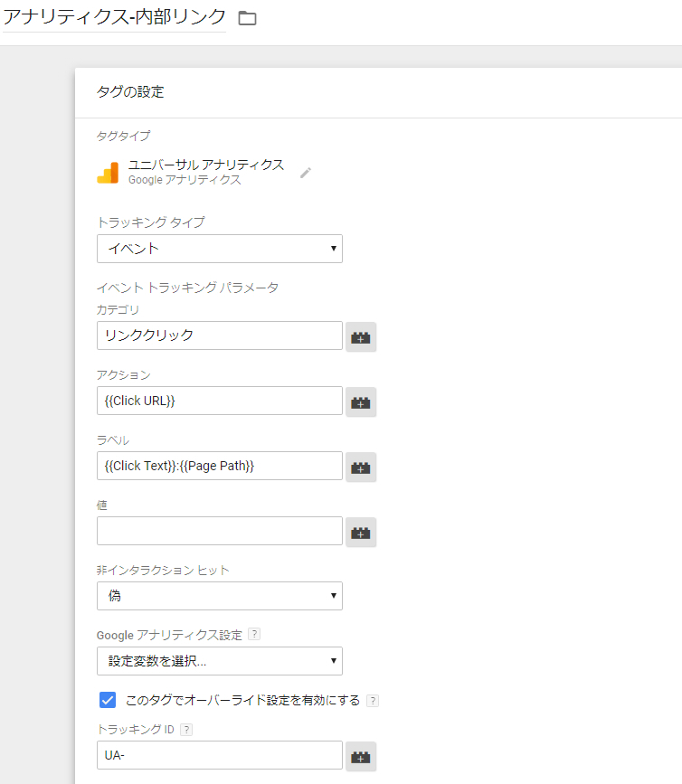Focus the アクション field with {{Click URL}}
Image resolution: width=682 pixels, height=784 pixels.
click(x=220, y=401)
